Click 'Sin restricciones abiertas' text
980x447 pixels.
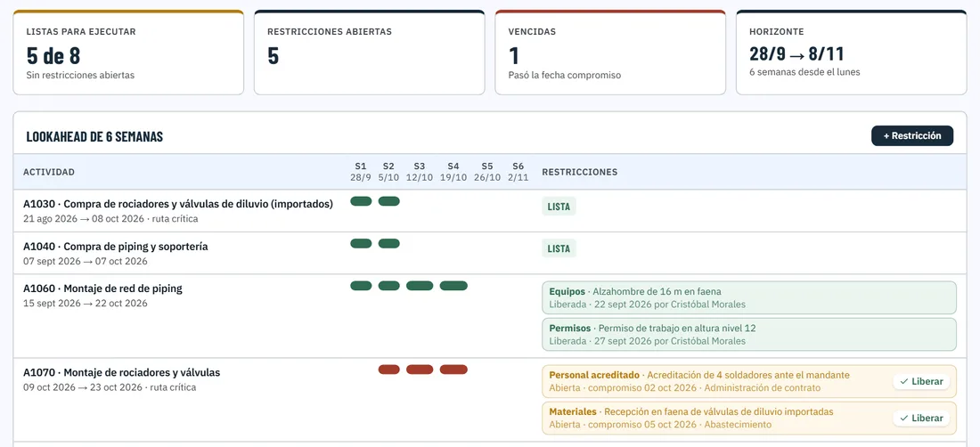coord(80,75)
